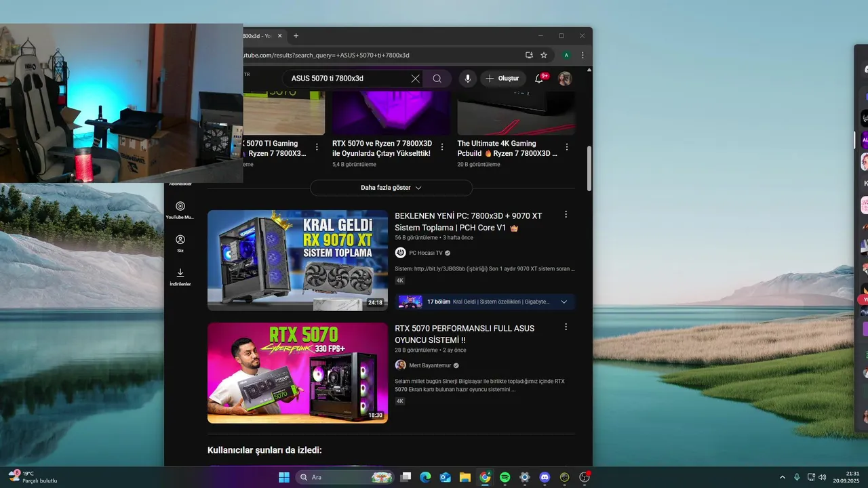Open options for RTX 5070 ve Ryzen video
Screen dimensions: 868x488
[x=442, y=146]
